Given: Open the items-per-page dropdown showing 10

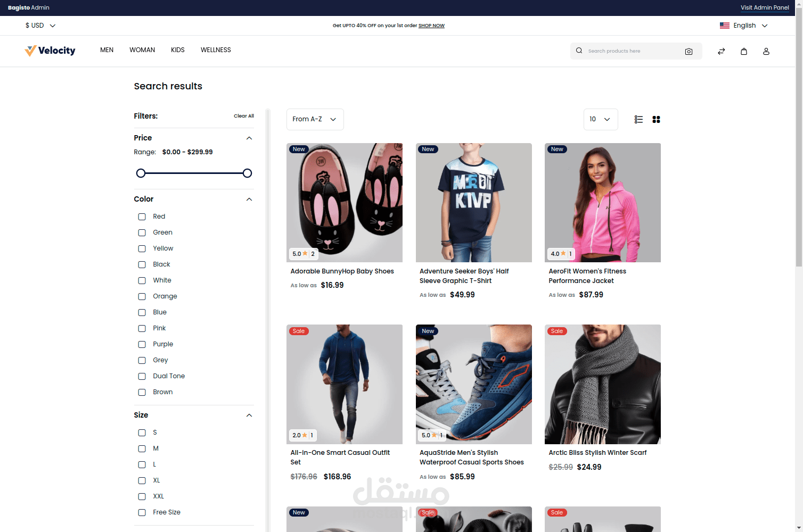Looking at the screenshot, I should coord(601,119).
